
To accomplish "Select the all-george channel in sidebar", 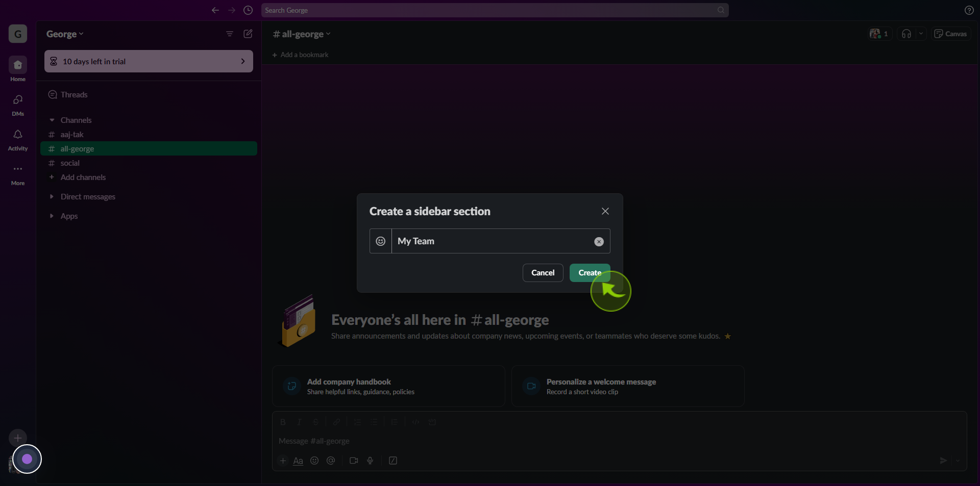I will (x=149, y=149).
